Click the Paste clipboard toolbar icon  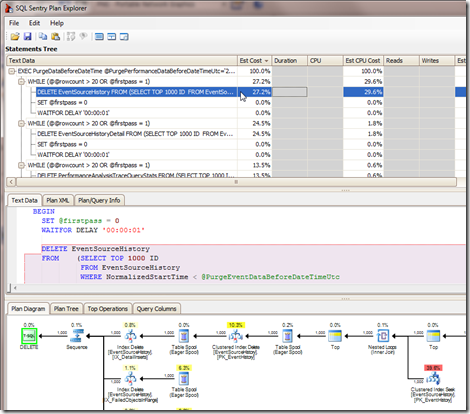56,36
